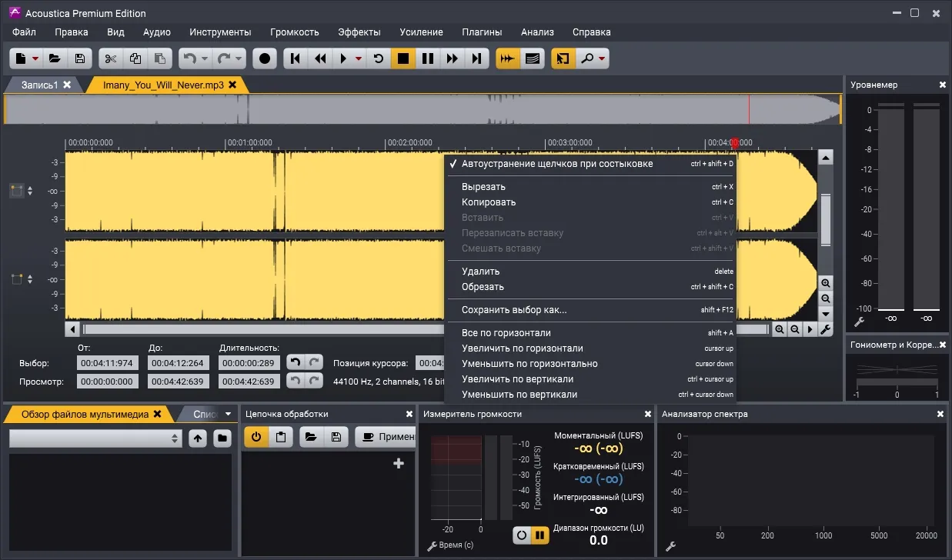Toggle the loop playback icon

[379, 58]
